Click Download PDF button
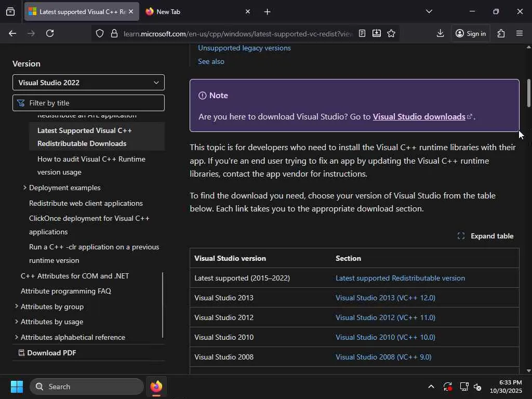Screen dimensions: 532x399 tap(47, 353)
